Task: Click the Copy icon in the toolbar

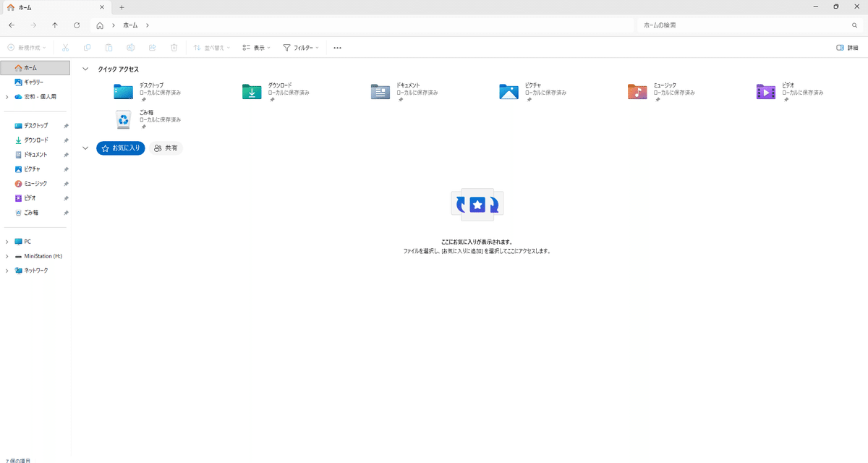Action: pos(86,47)
